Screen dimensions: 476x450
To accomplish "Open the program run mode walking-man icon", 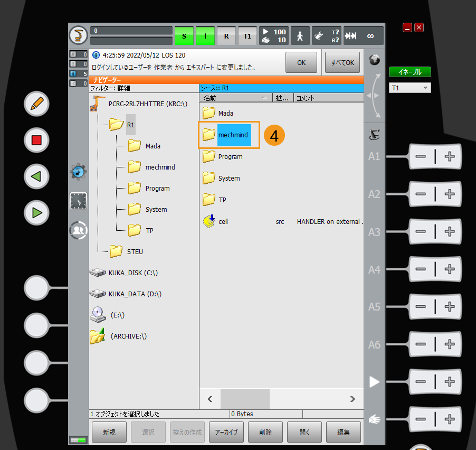I will pyautogui.click(x=300, y=36).
